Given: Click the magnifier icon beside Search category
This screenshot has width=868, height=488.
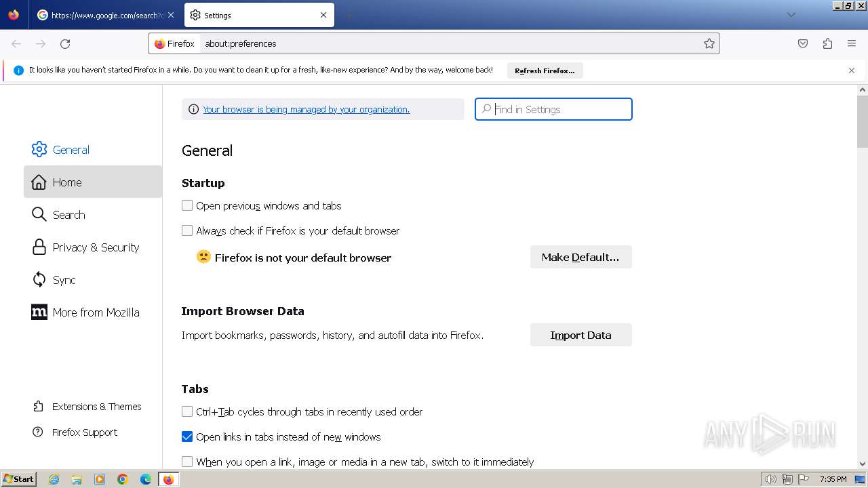Looking at the screenshot, I should (39, 215).
